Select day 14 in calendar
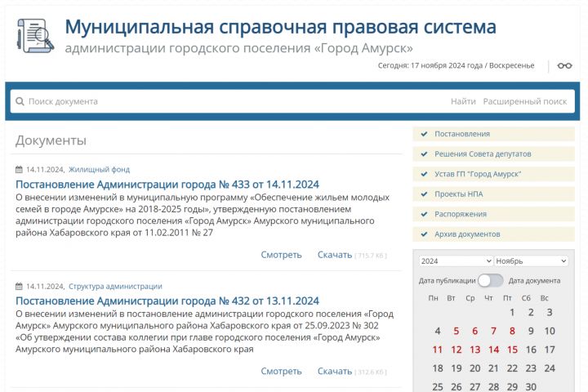588x392 pixels. point(493,350)
